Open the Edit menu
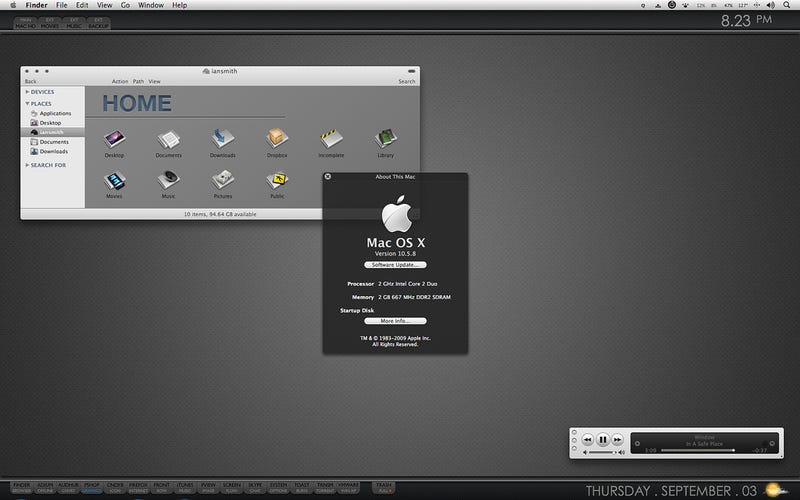Screen dimensions: 800x500 click(x=82, y=5)
